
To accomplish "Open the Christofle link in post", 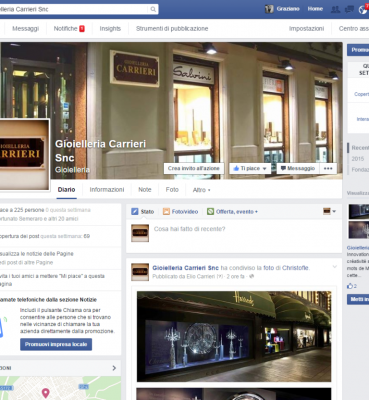I will click(x=295, y=268).
